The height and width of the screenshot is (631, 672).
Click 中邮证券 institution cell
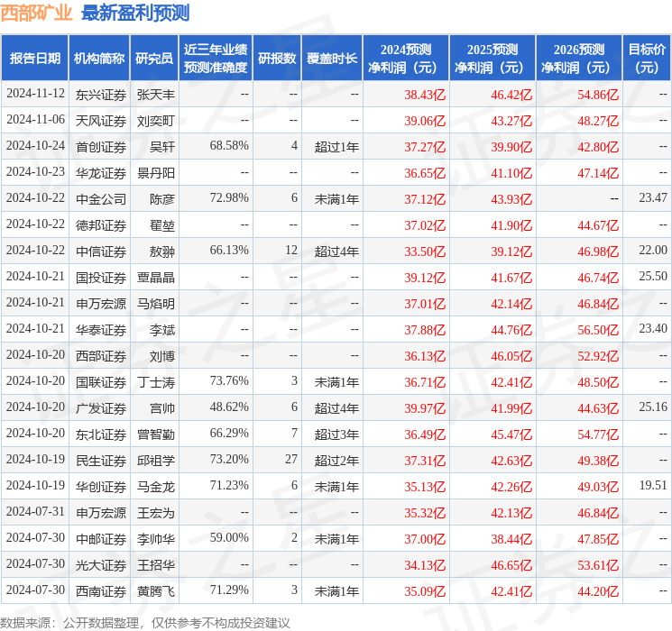(x=101, y=539)
